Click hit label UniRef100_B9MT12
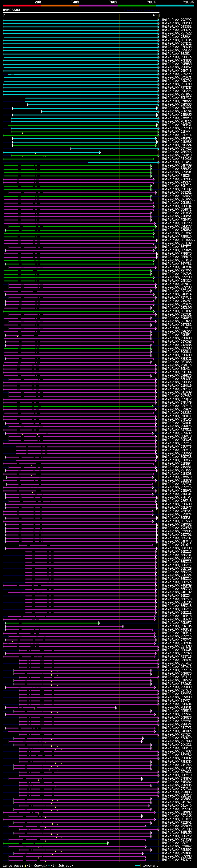This screenshot has width=197, height=868. tap(176, 186)
